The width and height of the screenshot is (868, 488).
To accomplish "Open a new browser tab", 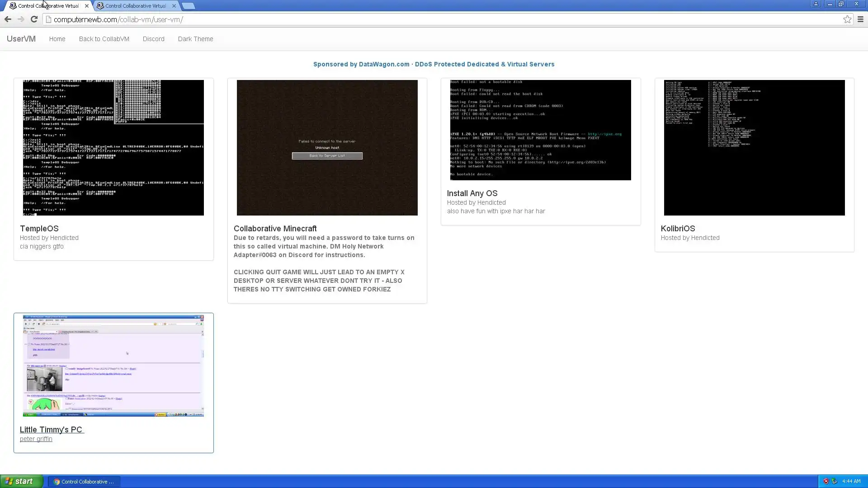I will pyautogui.click(x=189, y=6).
